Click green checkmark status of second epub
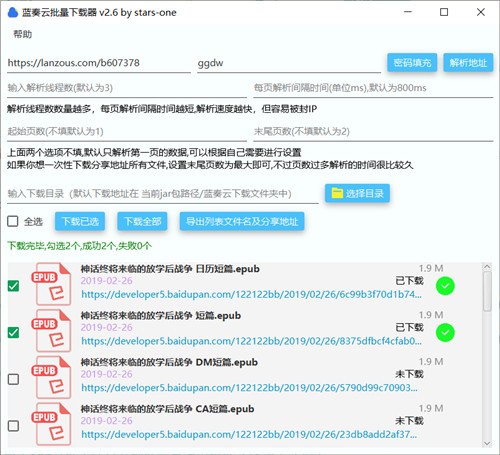Viewport: 500px width, 455px height. click(445, 333)
